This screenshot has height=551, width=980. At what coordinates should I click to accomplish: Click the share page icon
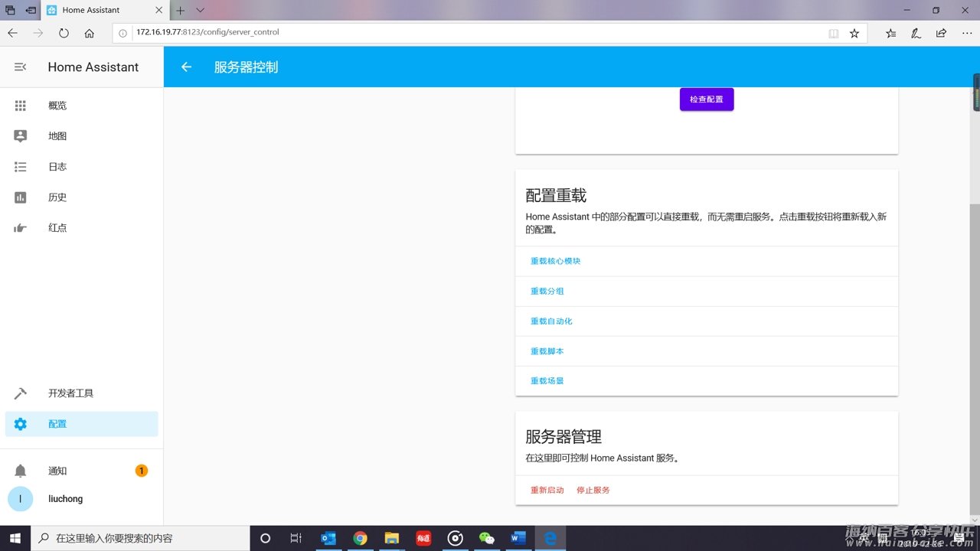coord(941,33)
